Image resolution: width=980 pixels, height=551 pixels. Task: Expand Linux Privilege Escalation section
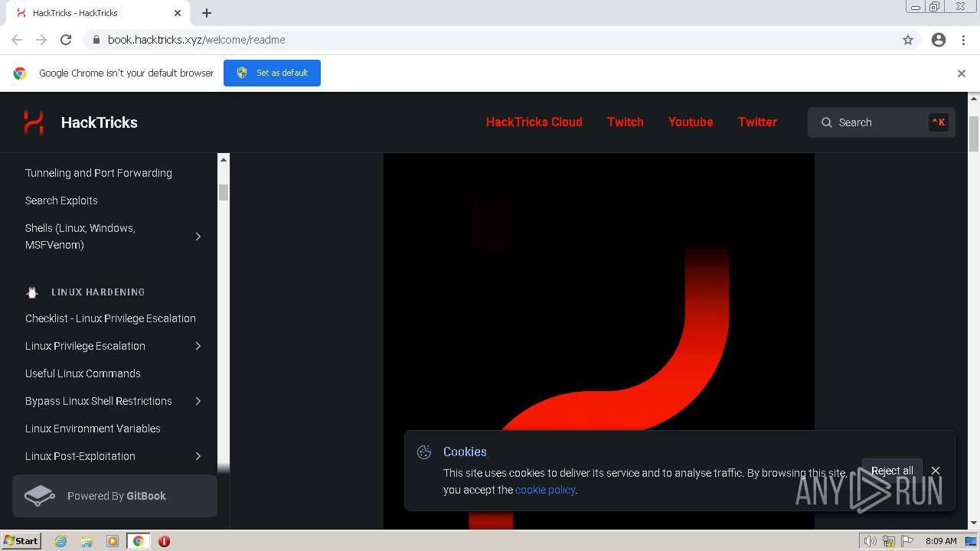click(x=198, y=346)
